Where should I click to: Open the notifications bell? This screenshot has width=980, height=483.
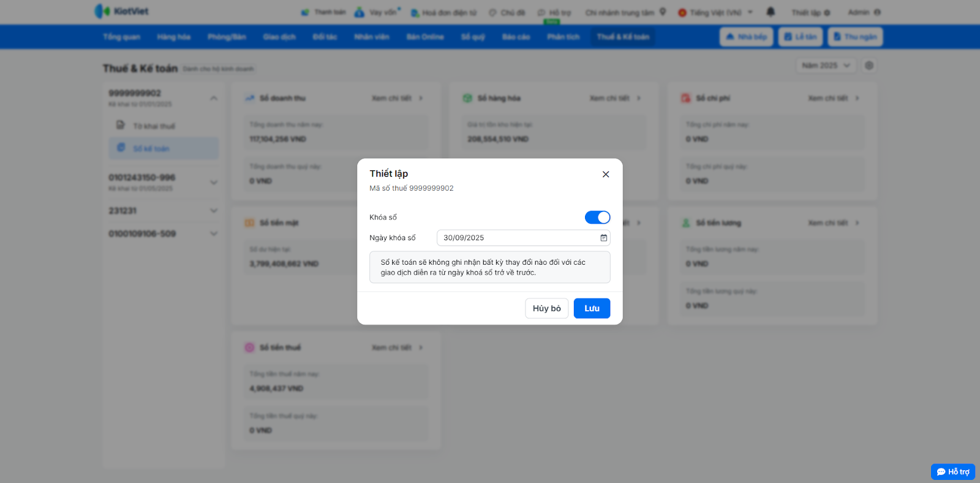tap(771, 12)
